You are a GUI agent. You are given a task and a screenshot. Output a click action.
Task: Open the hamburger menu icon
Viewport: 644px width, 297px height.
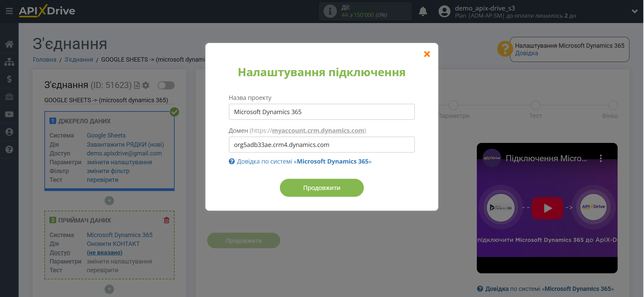[9, 11]
